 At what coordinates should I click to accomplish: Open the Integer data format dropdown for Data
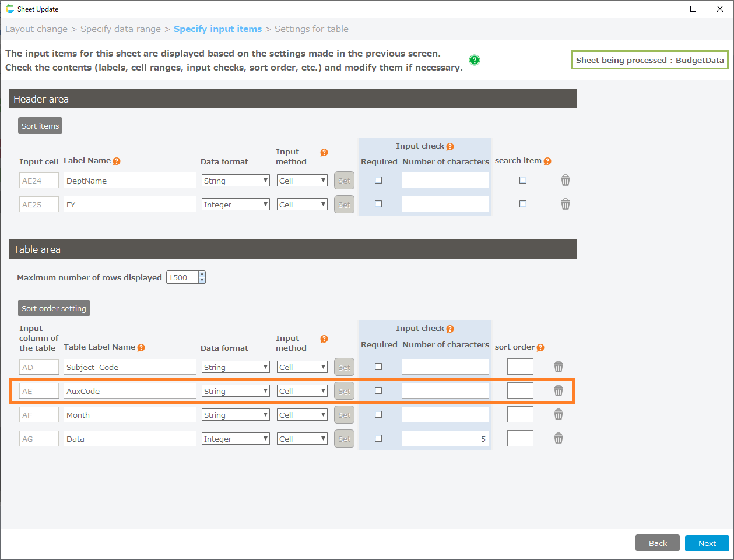click(x=236, y=439)
